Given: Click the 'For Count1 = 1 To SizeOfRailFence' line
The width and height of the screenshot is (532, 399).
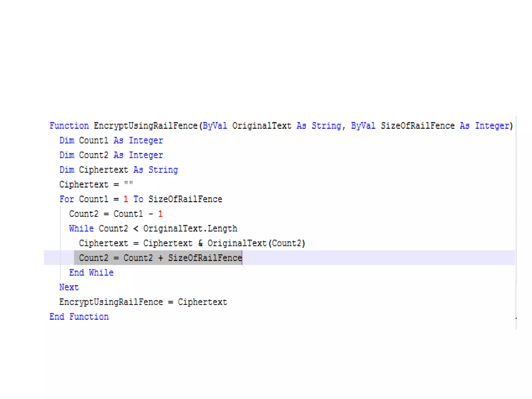Looking at the screenshot, I should click(141, 199).
